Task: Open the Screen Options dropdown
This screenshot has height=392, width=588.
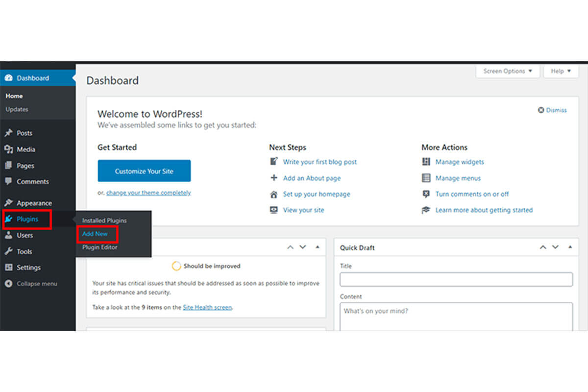Action: click(508, 71)
